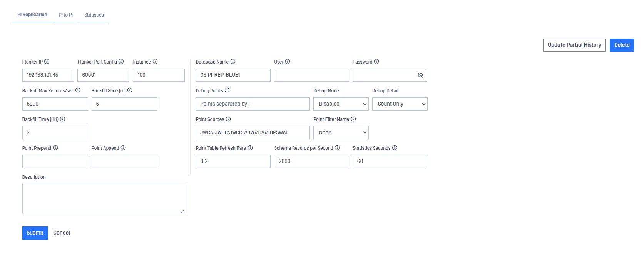The image size is (644, 253).
Task: Click into the Description text area
Action: click(x=104, y=198)
